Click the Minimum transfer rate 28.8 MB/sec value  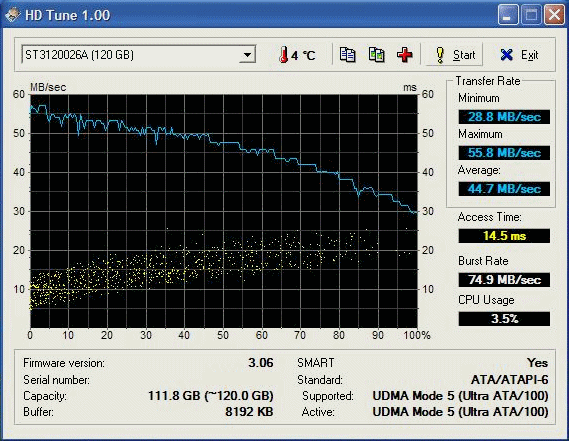point(504,117)
